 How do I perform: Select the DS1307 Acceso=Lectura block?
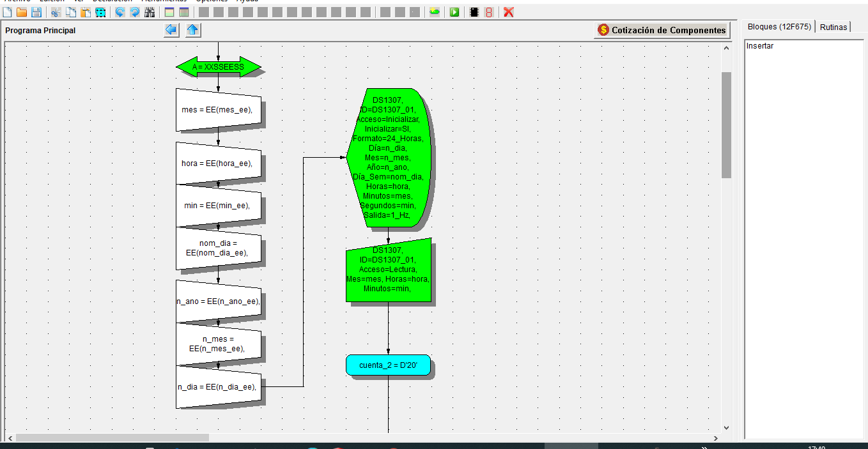[388, 270]
